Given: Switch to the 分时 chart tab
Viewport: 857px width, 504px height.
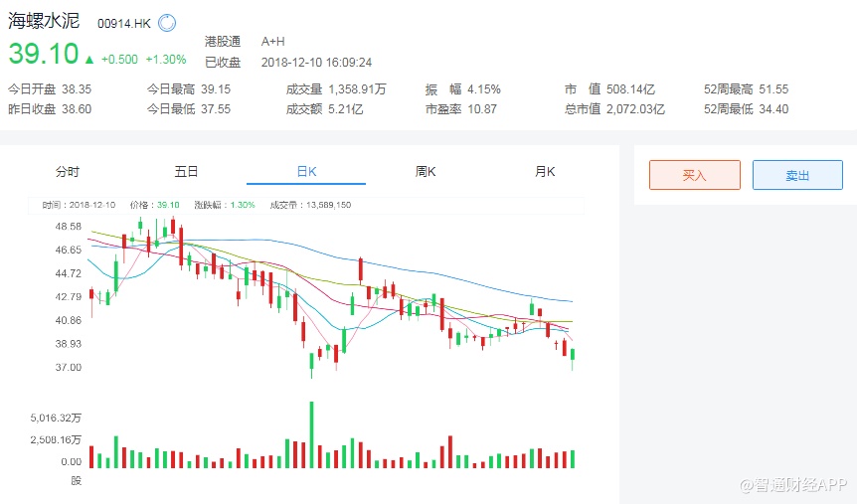Looking at the screenshot, I should pyautogui.click(x=68, y=172).
